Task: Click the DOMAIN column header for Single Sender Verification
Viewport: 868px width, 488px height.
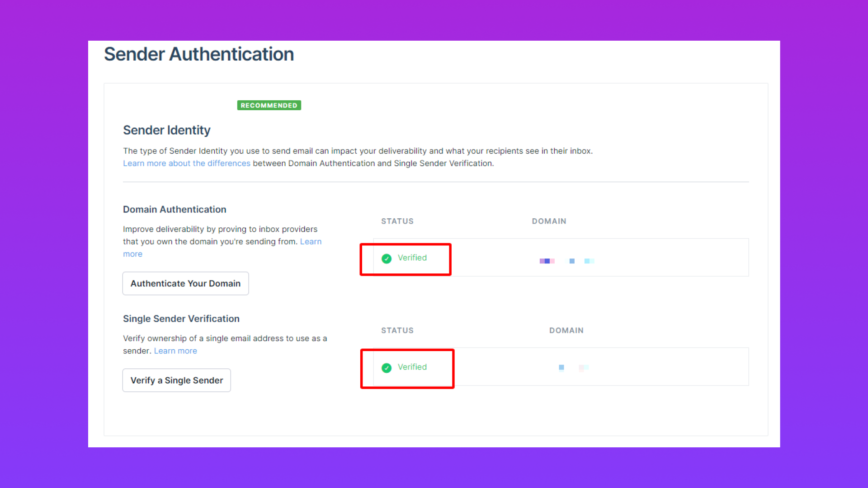Action: 566,330
